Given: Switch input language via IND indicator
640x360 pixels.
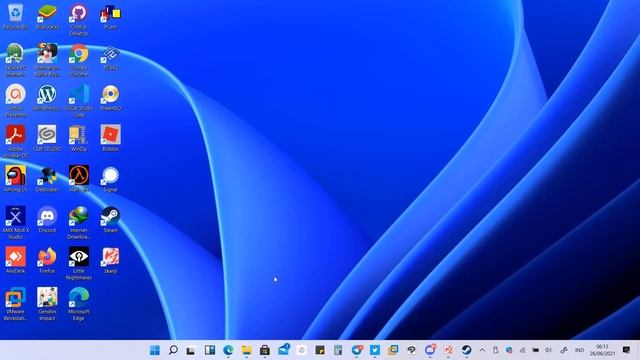Looking at the screenshot, I should pos(579,350).
